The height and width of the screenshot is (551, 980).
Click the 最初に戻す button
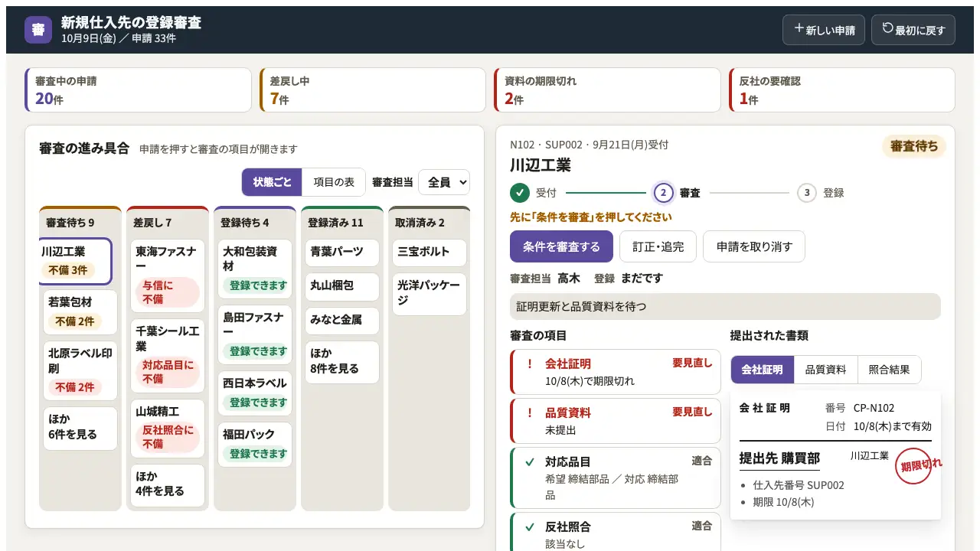[x=913, y=30]
